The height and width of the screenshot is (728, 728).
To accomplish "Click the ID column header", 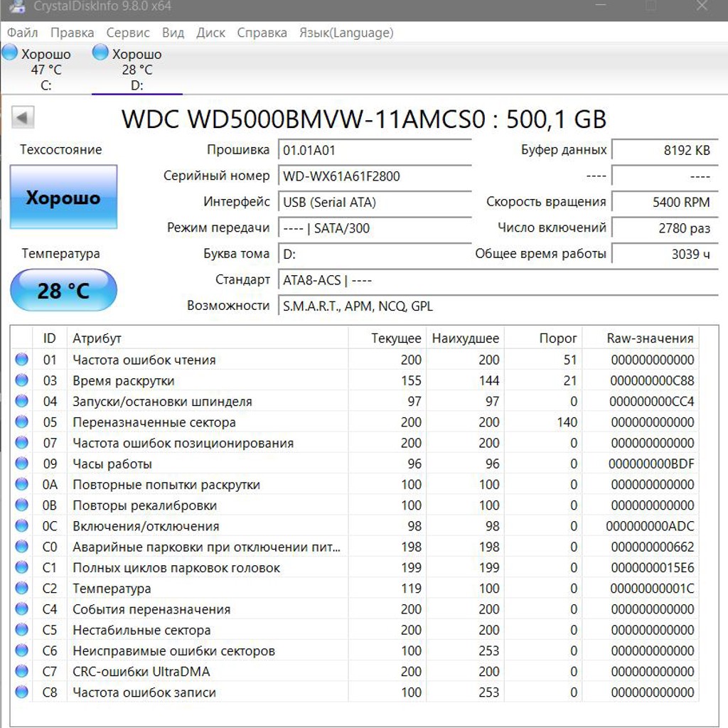I will pos(50,338).
